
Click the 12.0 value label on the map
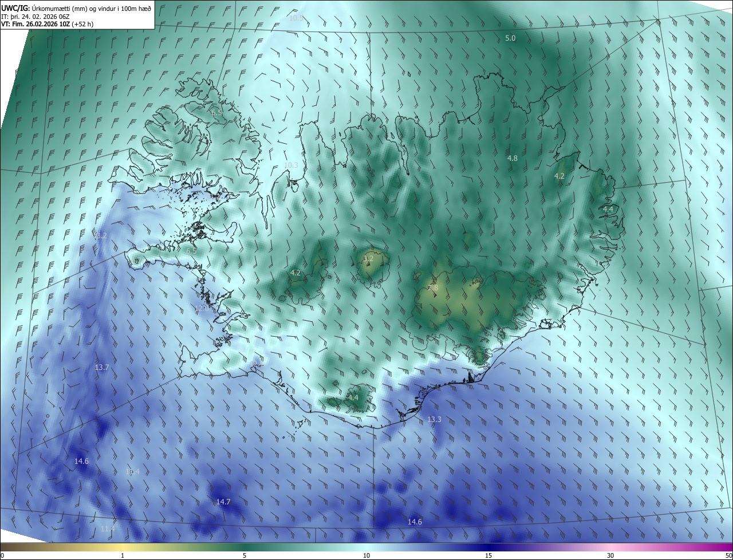pyautogui.click(x=202, y=308)
